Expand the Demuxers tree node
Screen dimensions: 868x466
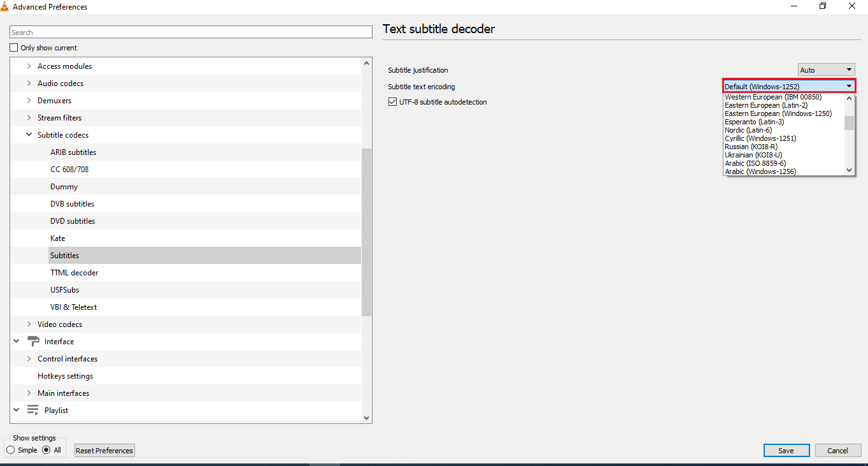29,101
